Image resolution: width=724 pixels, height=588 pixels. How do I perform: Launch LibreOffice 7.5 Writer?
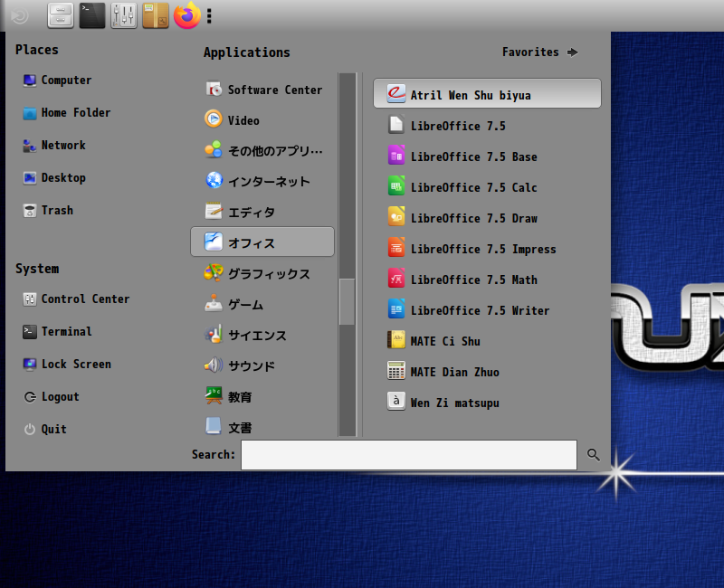click(487, 310)
